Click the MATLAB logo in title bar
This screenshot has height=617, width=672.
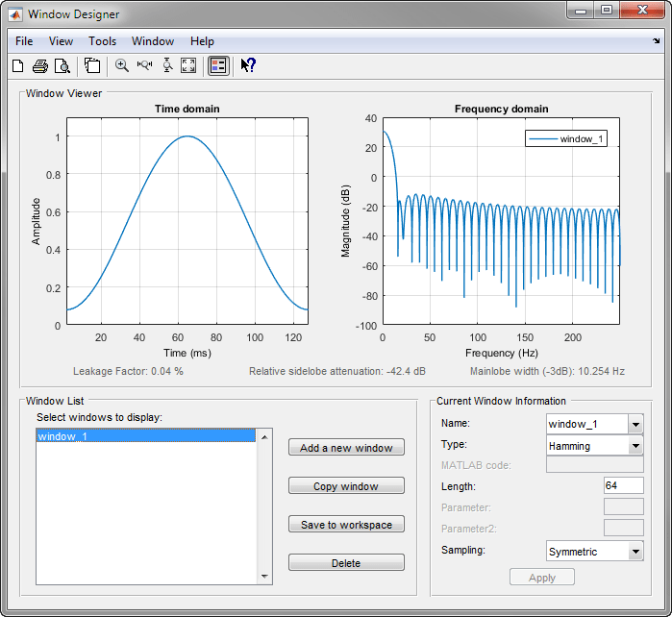(15, 14)
